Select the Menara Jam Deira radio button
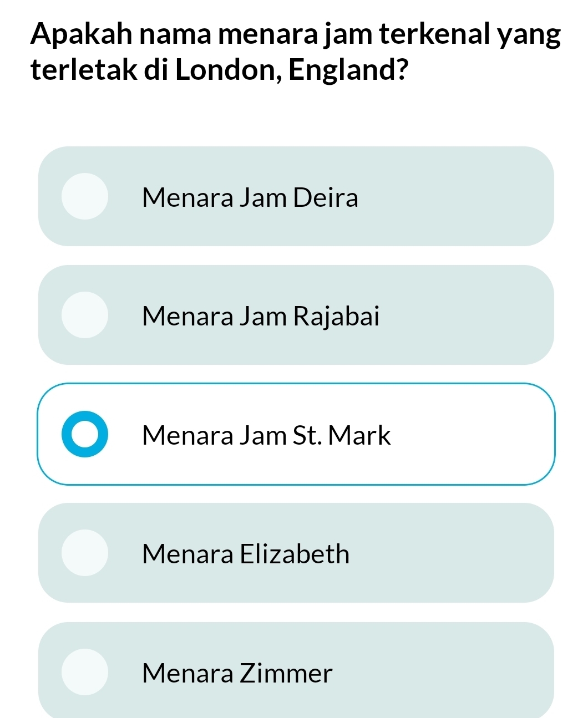 tap(84, 196)
